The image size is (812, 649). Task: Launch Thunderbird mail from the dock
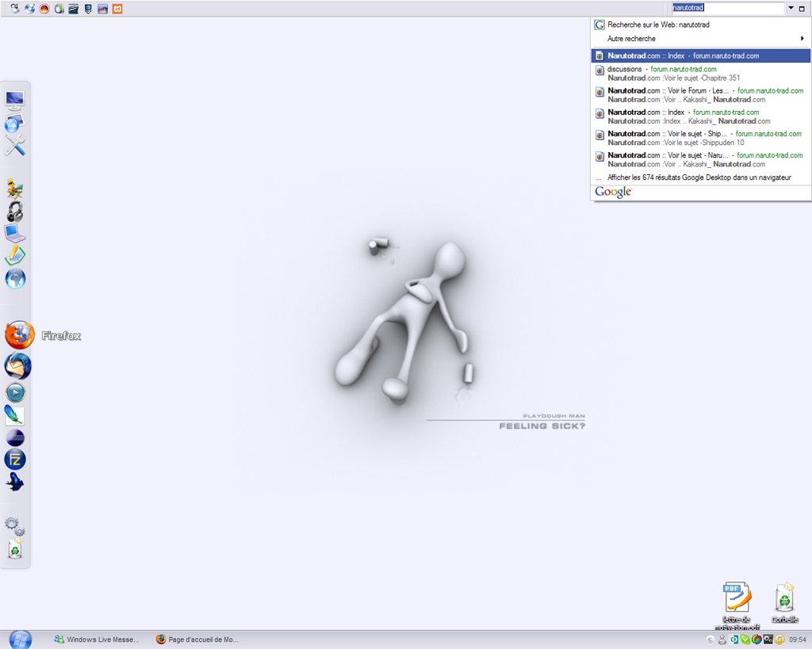tap(17, 366)
